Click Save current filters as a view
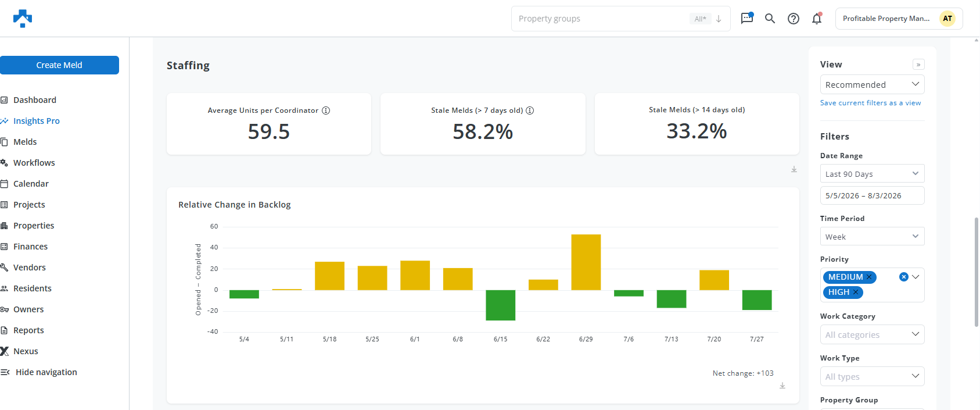 click(870, 103)
